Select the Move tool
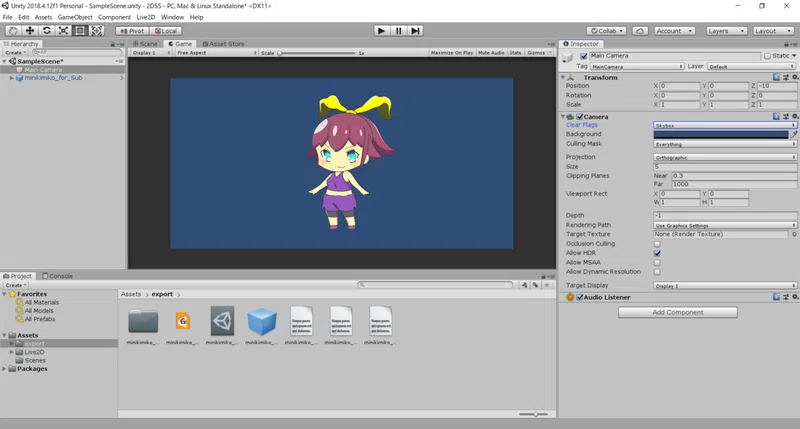Screen dimensions: 800x429 pyautogui.click(x=30, y=31)
